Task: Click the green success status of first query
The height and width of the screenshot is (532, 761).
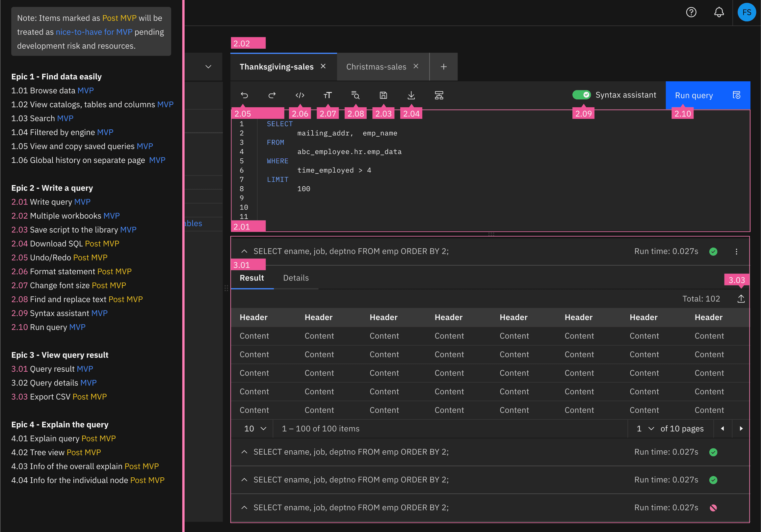Action: 713,252
